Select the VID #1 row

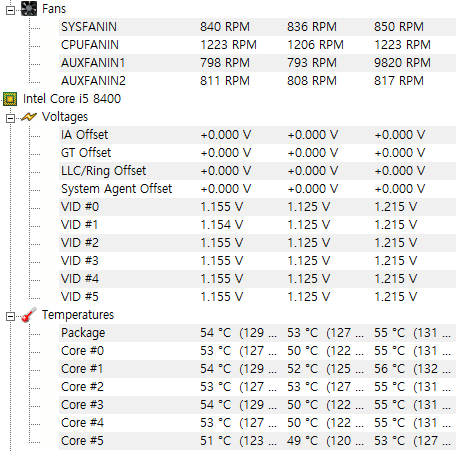click(257, 225)
